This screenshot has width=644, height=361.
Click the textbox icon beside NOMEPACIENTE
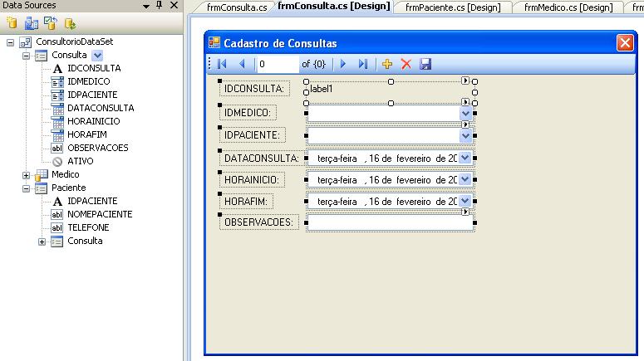tap(57, 215)
